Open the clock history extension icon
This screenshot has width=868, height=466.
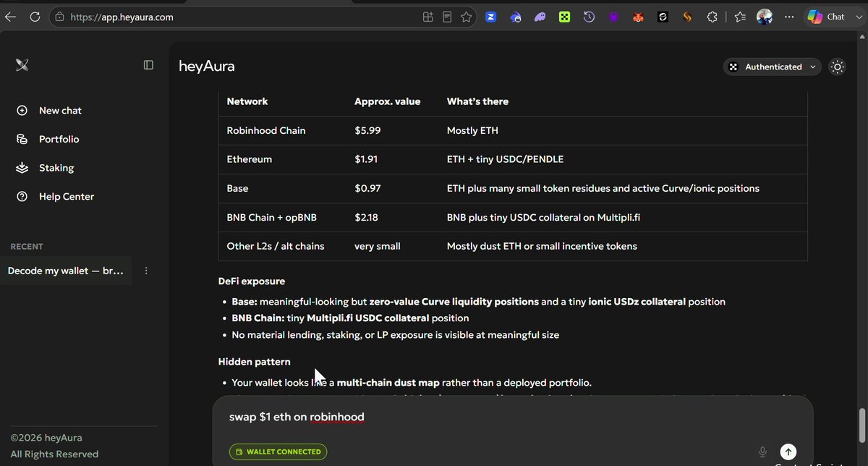[589, 17]
